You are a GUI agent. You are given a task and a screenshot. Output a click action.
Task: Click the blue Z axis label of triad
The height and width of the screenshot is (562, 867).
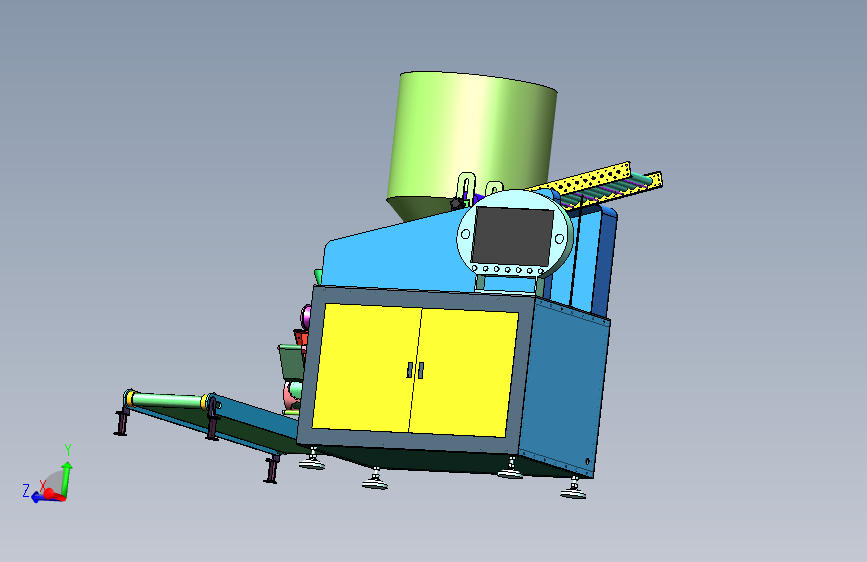(25, 490)
